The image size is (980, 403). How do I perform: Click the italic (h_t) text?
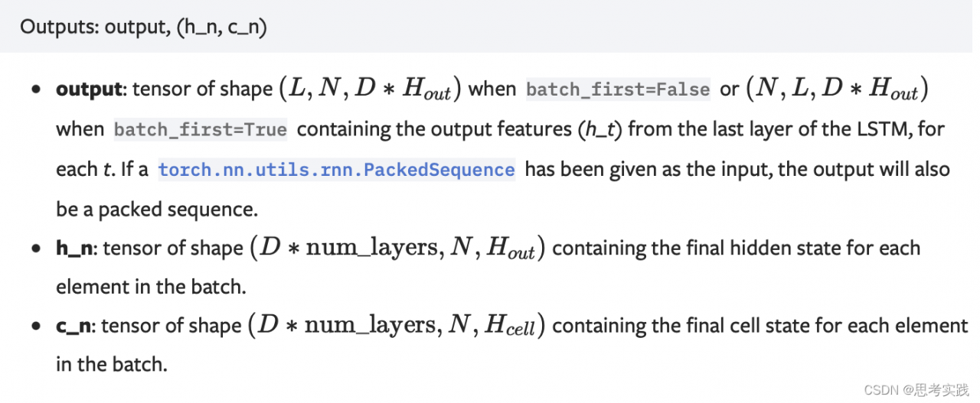pos(601,129)
